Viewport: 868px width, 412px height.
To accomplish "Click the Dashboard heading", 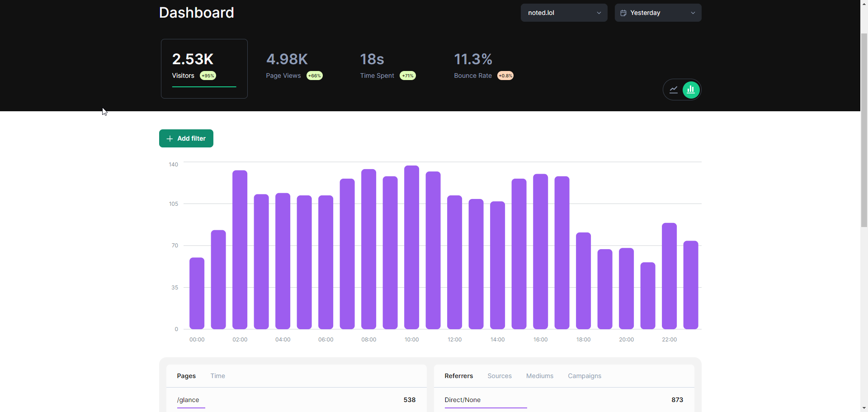I will [197, 13].
